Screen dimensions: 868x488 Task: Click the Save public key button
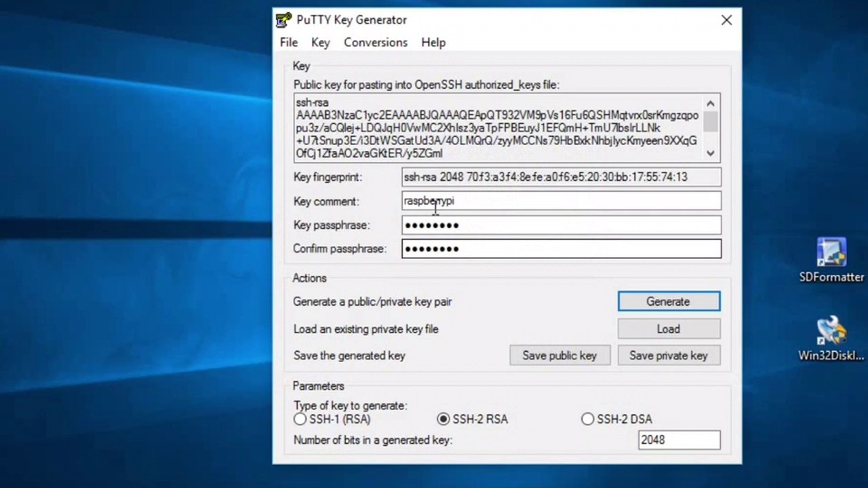(x=559, y=355)
